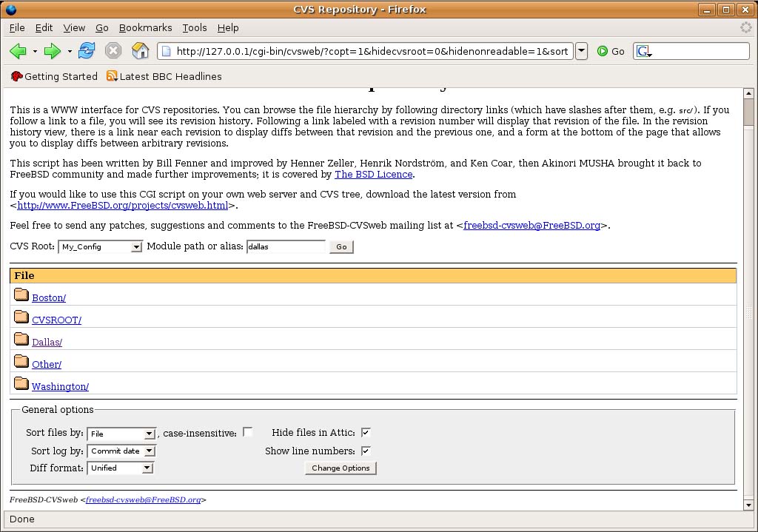The height and width of the screenshot is (532, 758).
Task: Open the Diff format dropdown
Action: coord(120,468)
